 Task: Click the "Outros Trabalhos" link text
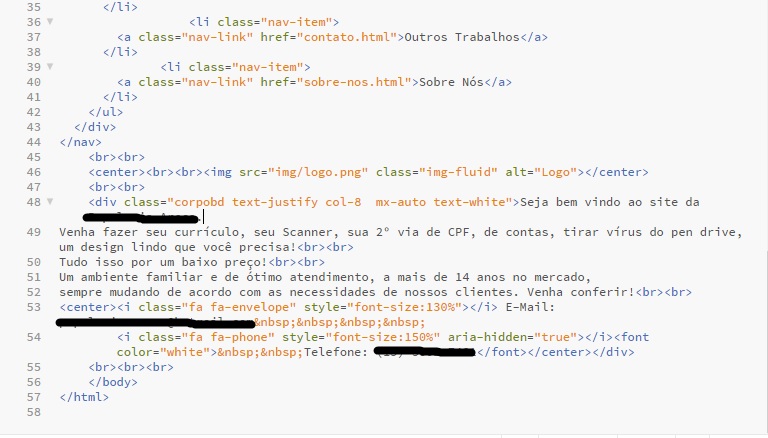[x=461, y=37]
